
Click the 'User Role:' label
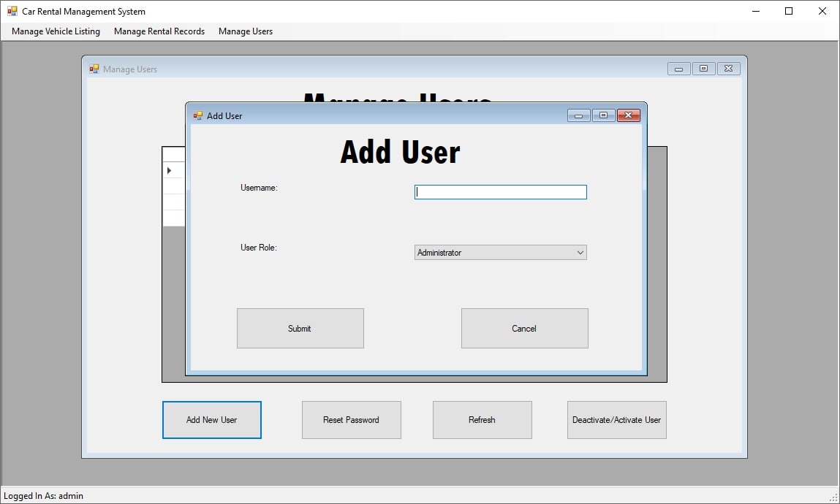[259, 248]
